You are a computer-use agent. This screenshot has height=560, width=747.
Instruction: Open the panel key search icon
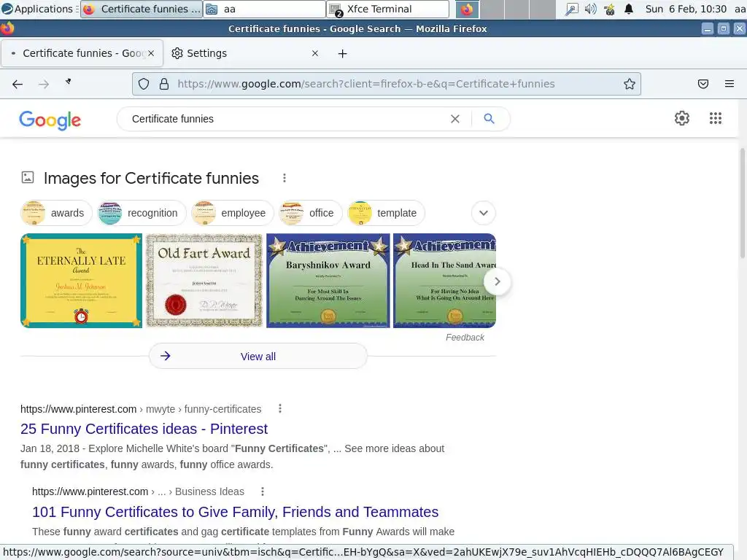tap(570, 9)
